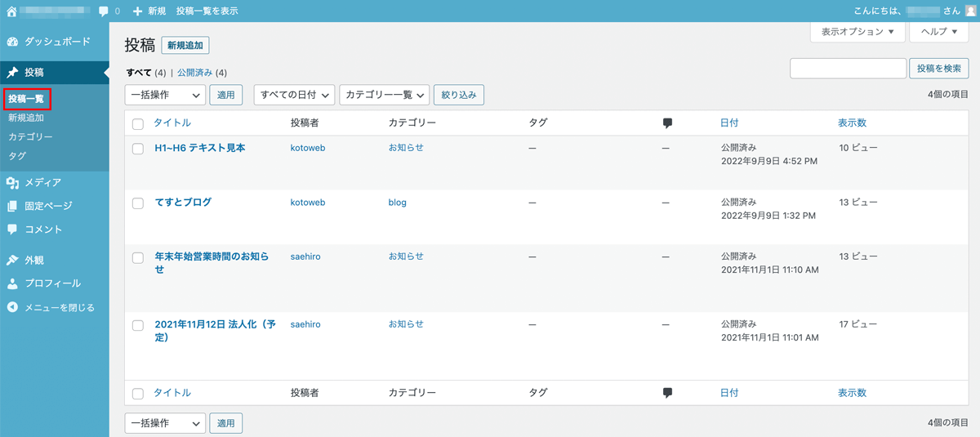Click the Appearance paintbrush icon
This screenshot has height=437, width=980.
click(x=12, y=261)
